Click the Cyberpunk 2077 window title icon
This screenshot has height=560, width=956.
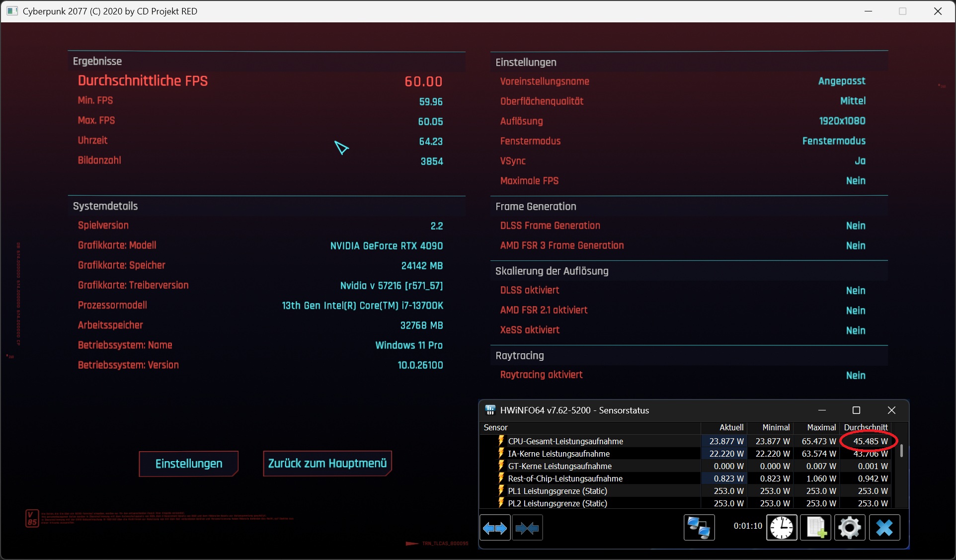[x=12, y=11]
